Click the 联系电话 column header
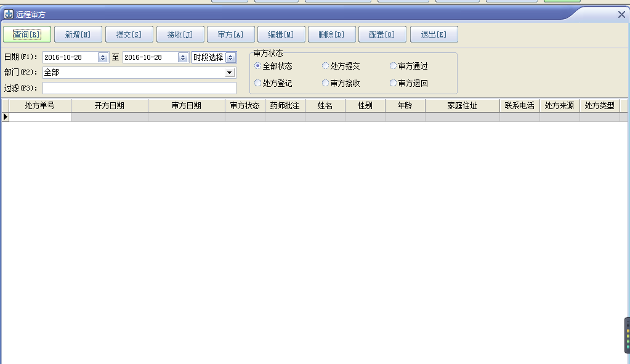 pos(520,106)
